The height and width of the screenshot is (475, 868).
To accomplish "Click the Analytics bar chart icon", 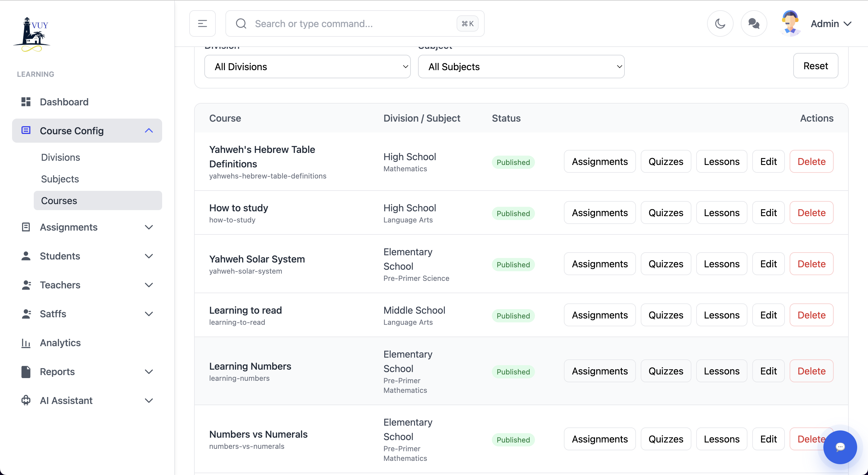I will [x=26, y=343].
